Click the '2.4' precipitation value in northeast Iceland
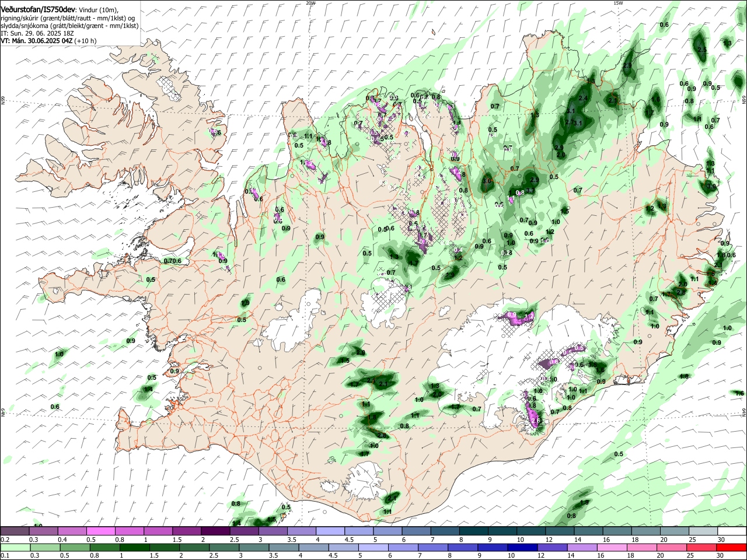The width and height of the screenshot is (747, 560). pos(583,99)
